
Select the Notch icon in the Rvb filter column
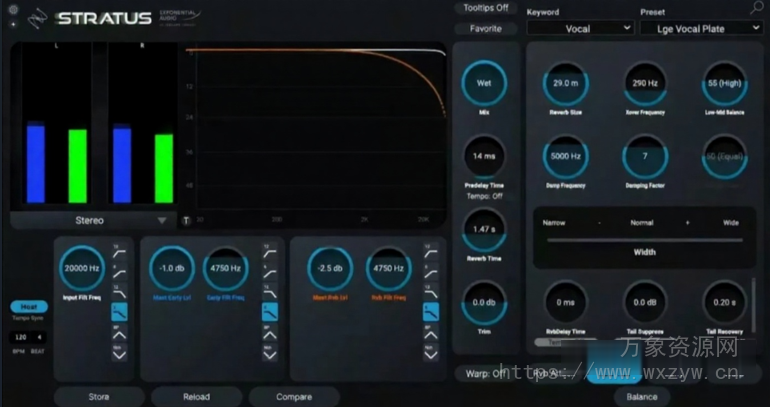coord(431,353)
